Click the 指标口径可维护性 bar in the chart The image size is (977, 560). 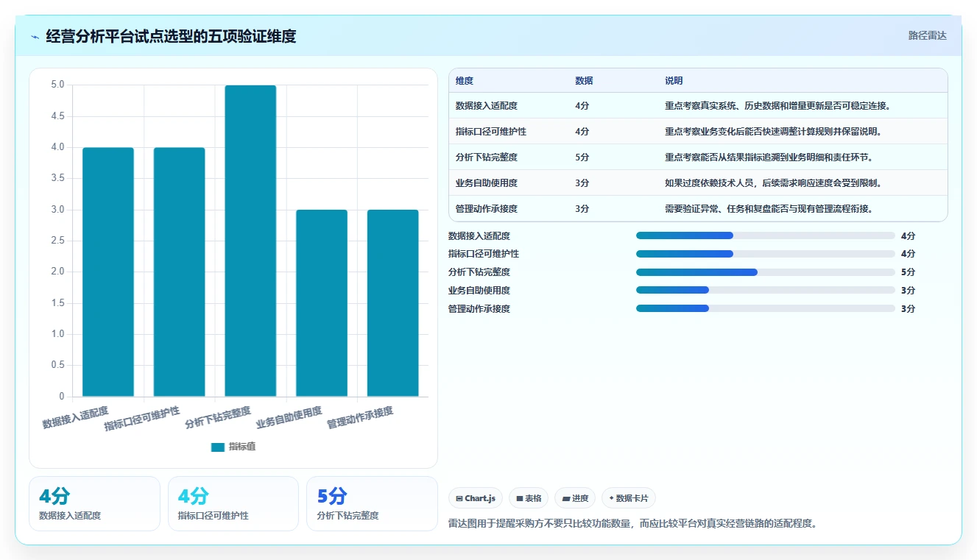click(180, 272)
